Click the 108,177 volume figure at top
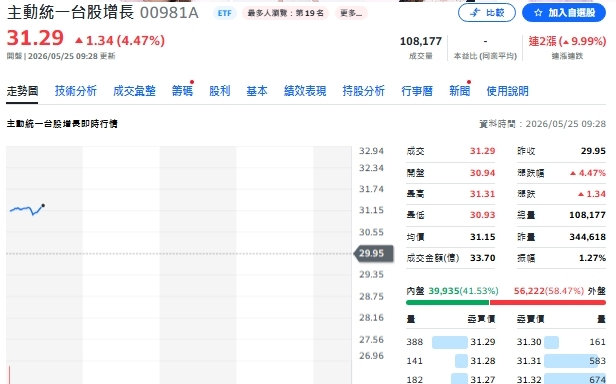This screenshot has height=384, width=616. 421,41
